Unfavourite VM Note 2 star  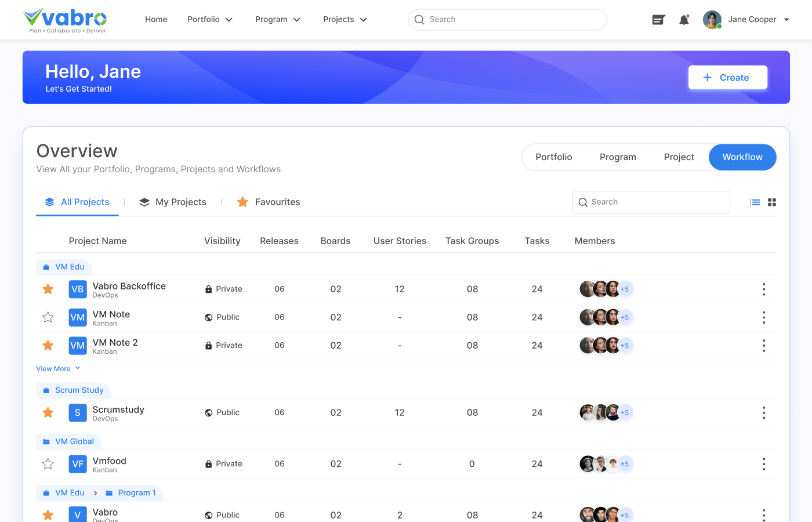(x=48, y=346)
